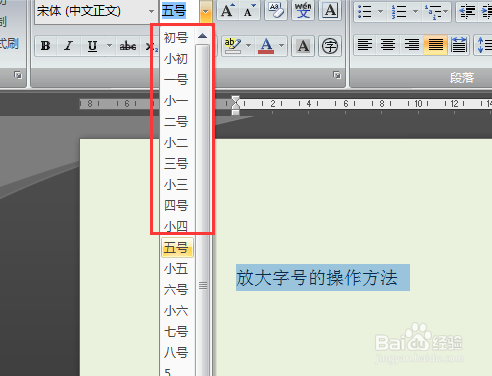Toggle strikethrough abc button
The image size is (492, 376).
pos(128,46)
